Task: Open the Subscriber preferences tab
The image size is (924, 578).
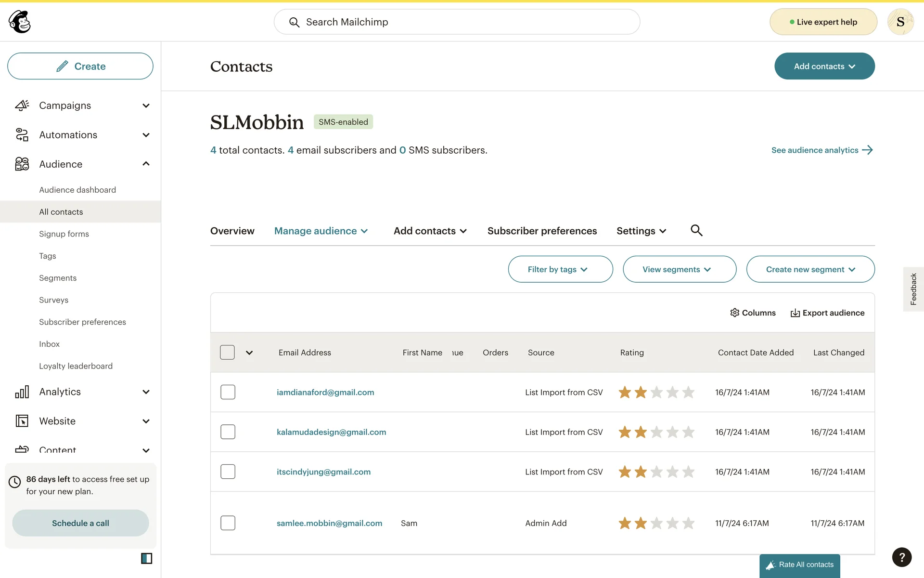Action: point(542,231)
